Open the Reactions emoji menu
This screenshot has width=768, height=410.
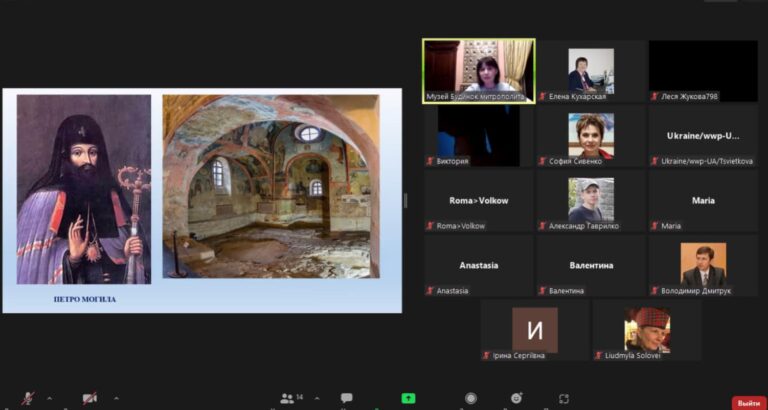(517, 398)
